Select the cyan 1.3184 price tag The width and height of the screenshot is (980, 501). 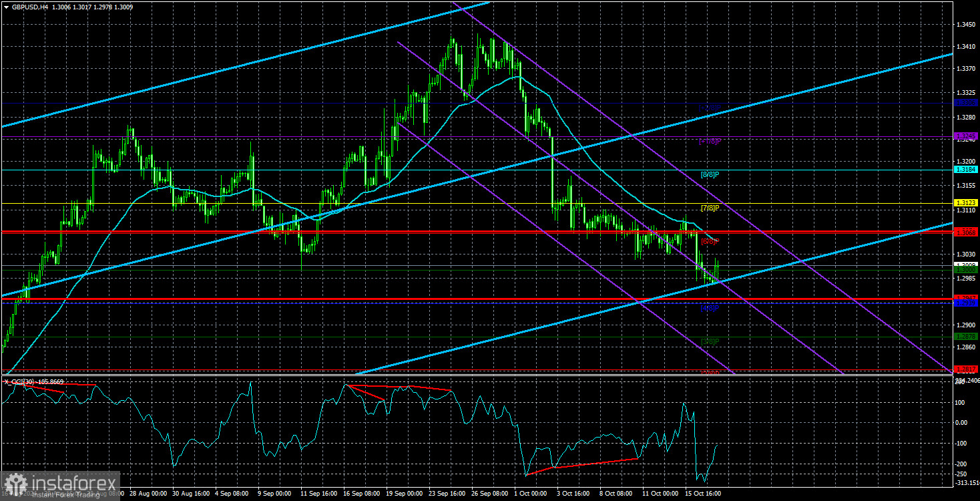(966, 170)
